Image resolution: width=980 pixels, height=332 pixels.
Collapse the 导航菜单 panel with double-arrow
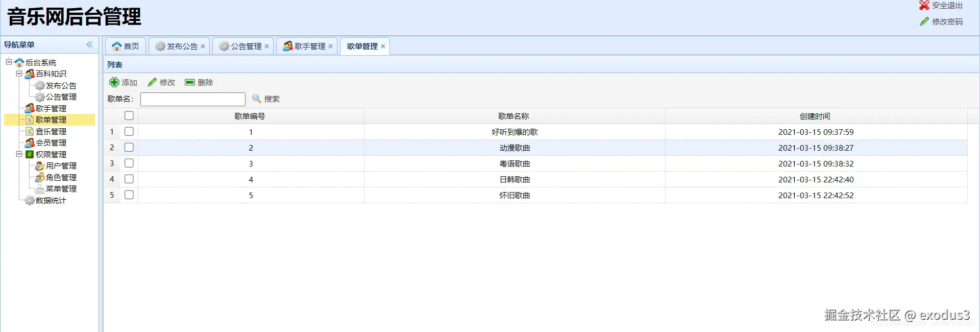pos(90,44)
